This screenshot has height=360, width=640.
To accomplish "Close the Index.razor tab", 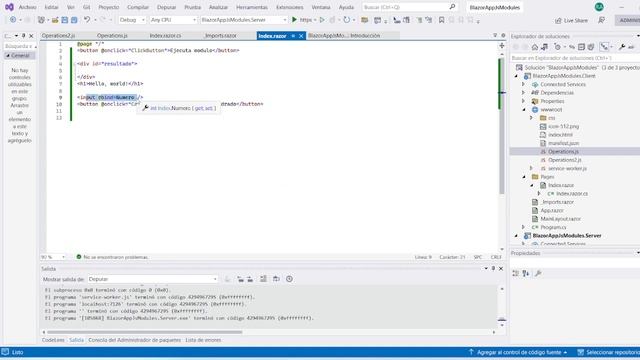I will (301, 36).
